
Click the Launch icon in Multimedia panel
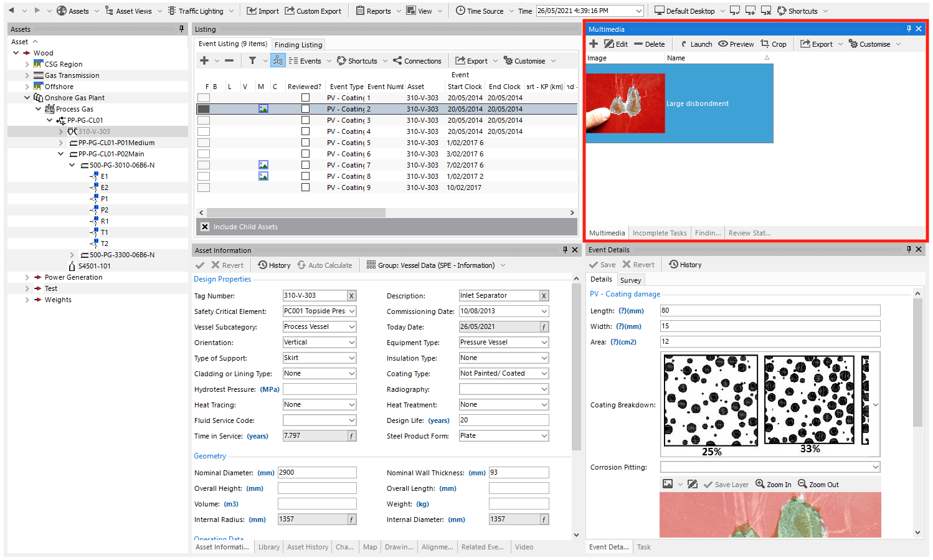coord(684,44)
